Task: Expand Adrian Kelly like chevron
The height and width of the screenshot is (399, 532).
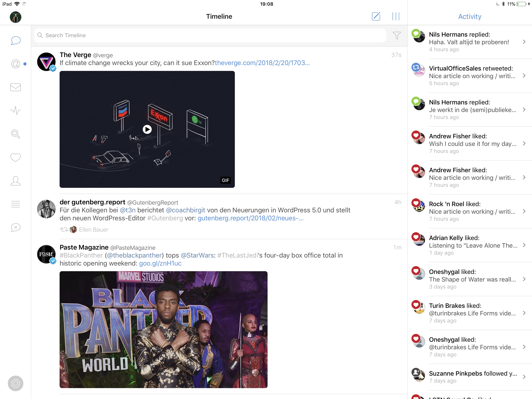Action: (524, 245)
